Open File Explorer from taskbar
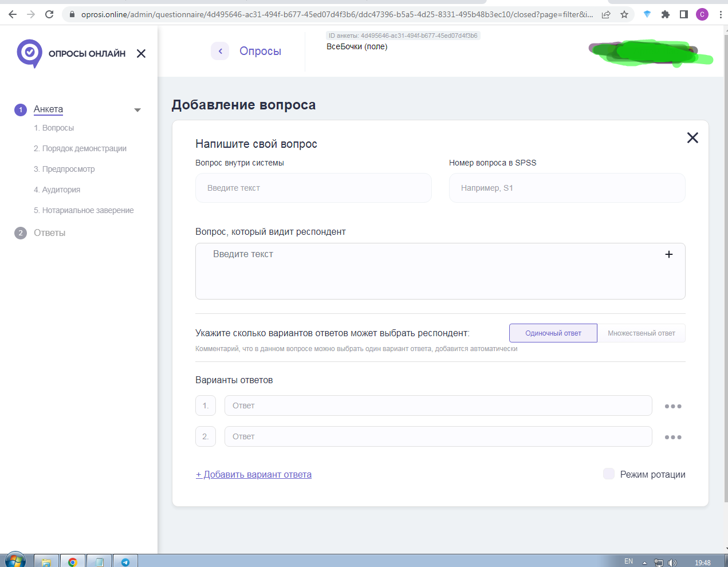The height and width of the screenshot is (567, 728). click(x=46, y=561)
